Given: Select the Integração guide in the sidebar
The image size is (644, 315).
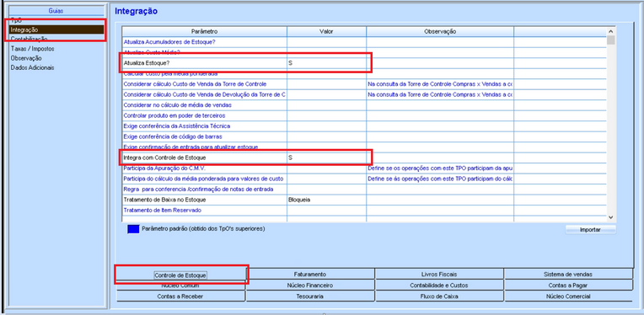Looking at the screenshot, I should (x=57, y=29).
